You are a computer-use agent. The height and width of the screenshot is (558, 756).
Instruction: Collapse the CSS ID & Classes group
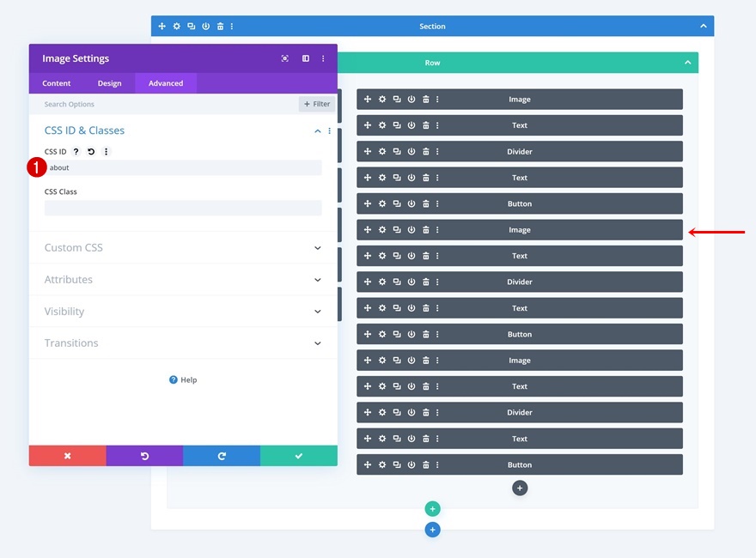(317, 131)
